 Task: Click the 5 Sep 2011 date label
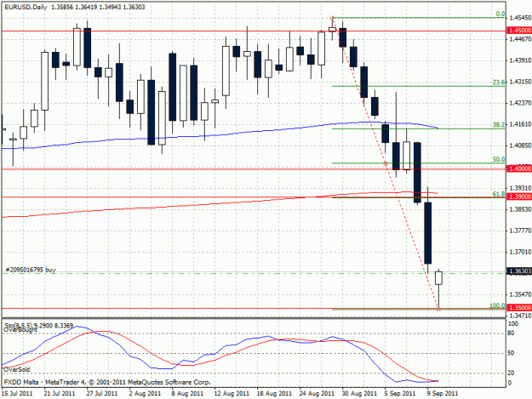pyautogui.click(x=400, y=393)
